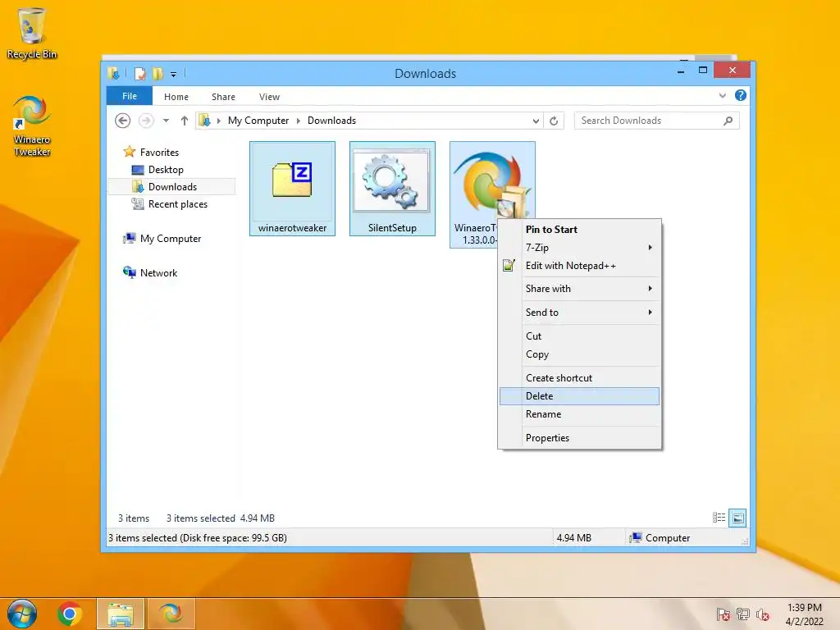840x630 pixels.
Task: Select the winaerotweaker zip file
Action: pyautogui.click(x=293, y=189)
